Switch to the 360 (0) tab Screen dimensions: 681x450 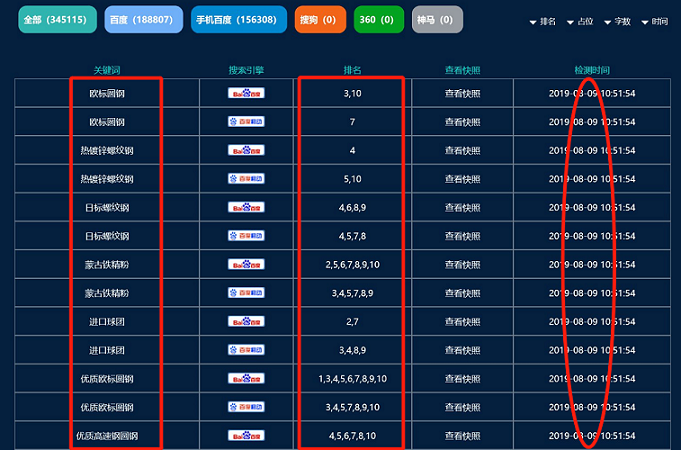[379, 20]
